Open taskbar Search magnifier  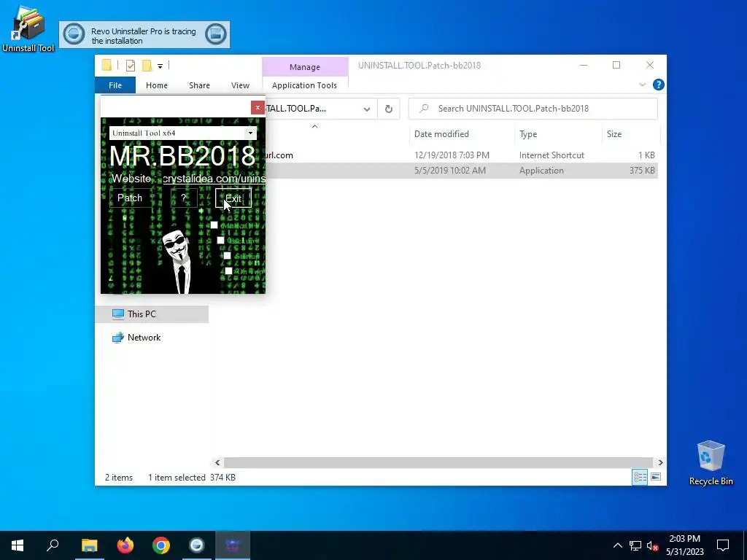point(53,545)
